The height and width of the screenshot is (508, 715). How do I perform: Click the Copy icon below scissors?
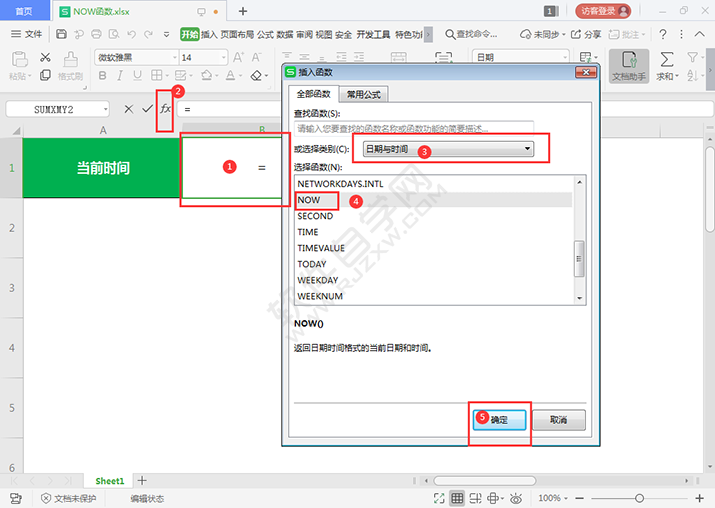tap(45, 75)
